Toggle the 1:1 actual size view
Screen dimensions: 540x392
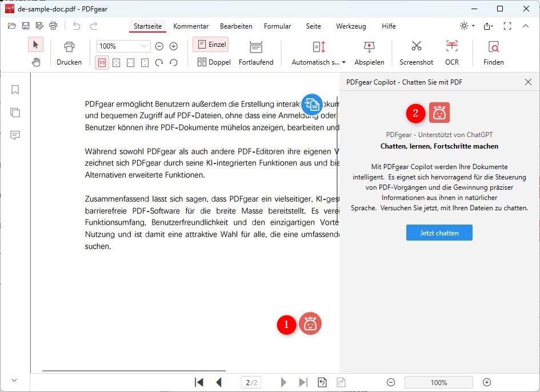tap(102, 63)
